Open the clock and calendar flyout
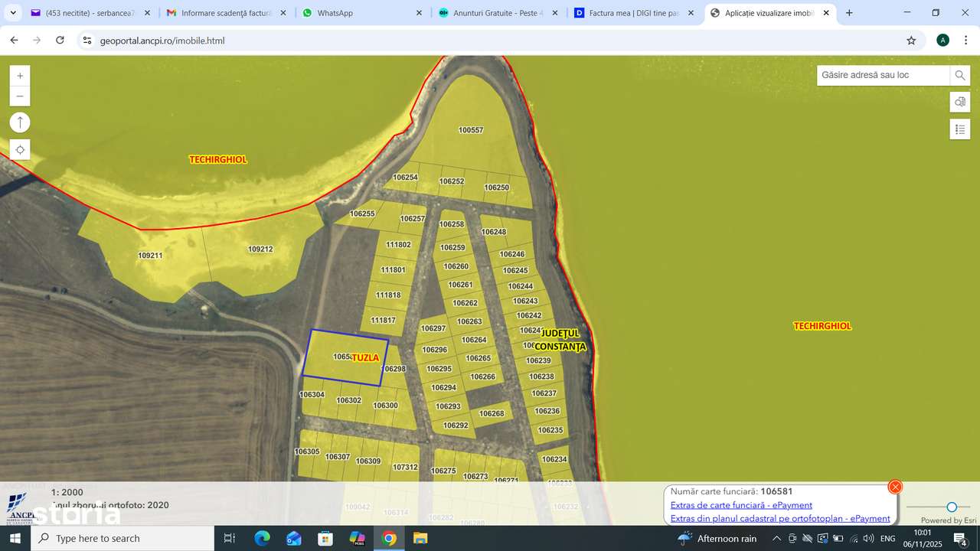Image resolution: width=980 pixels, height=551 pixels. [x=923, y=539]
